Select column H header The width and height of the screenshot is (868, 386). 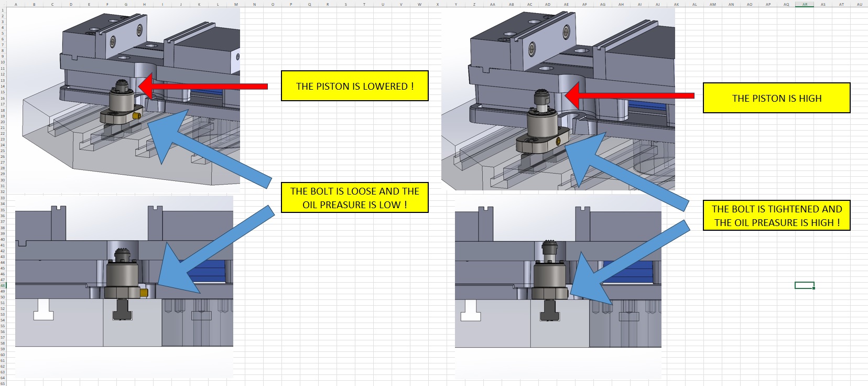(144, 4)
